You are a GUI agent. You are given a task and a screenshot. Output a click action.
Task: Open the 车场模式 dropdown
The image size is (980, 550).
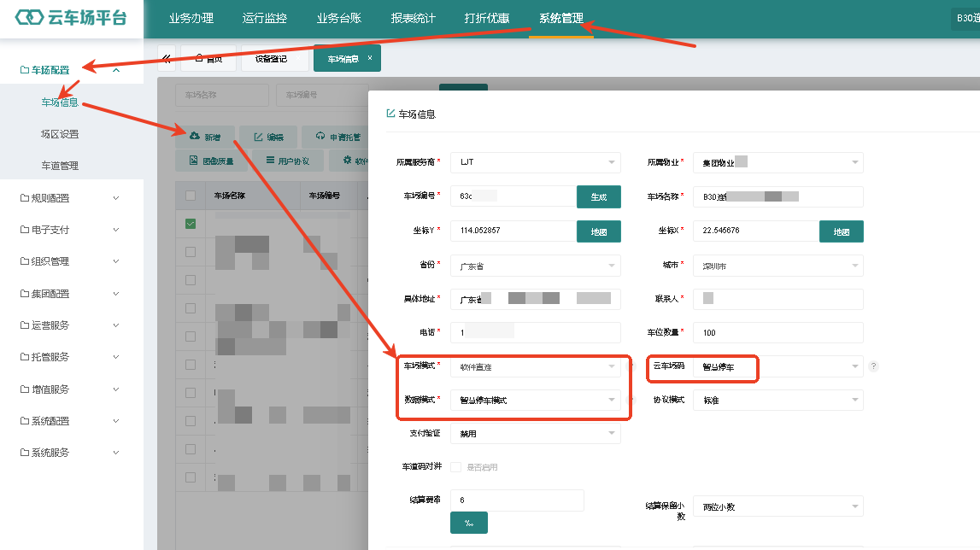[536, 367]
